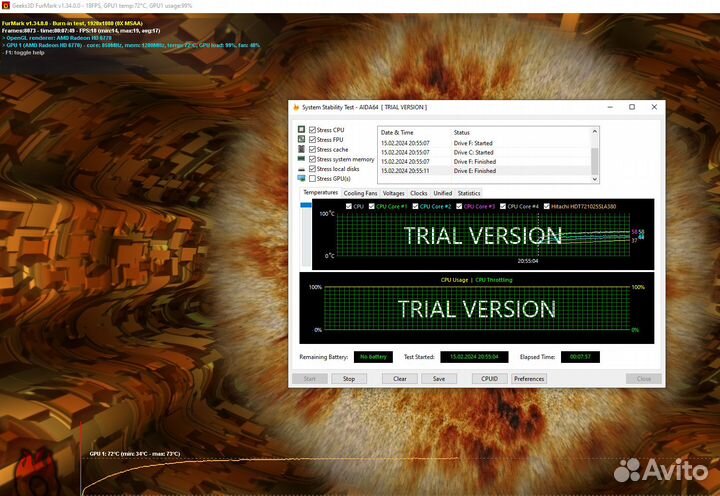Click the No battery status field

[x=373, y=357]
